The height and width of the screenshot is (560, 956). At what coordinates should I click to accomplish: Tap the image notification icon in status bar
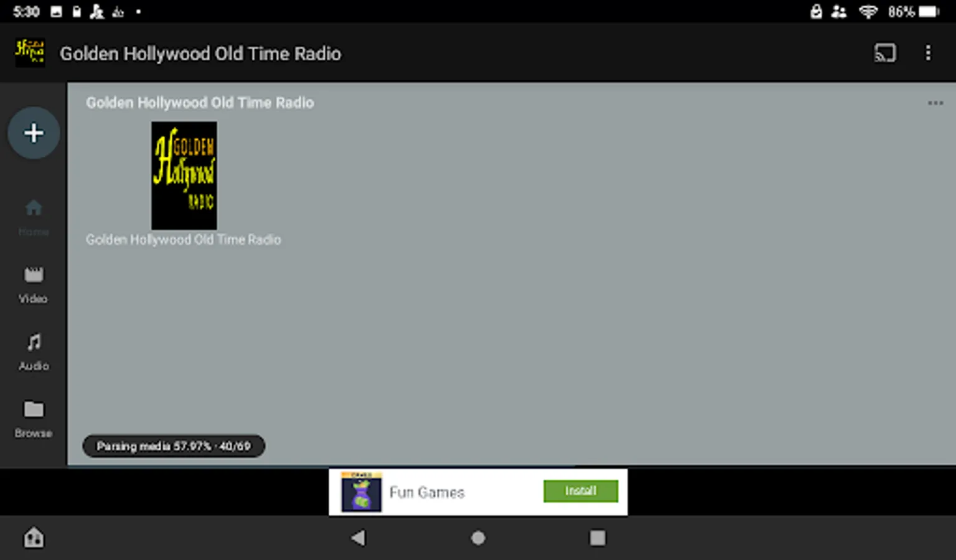[x=57, y=11]
